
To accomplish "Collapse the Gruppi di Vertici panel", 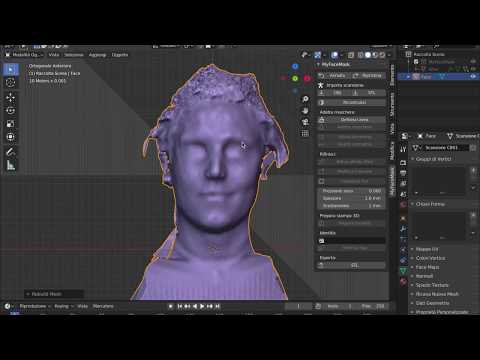I will coord(413,159).
